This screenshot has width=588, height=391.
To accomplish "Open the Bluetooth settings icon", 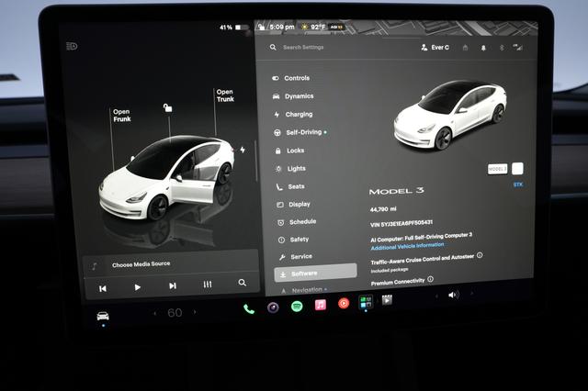I will tap(502, 48).
